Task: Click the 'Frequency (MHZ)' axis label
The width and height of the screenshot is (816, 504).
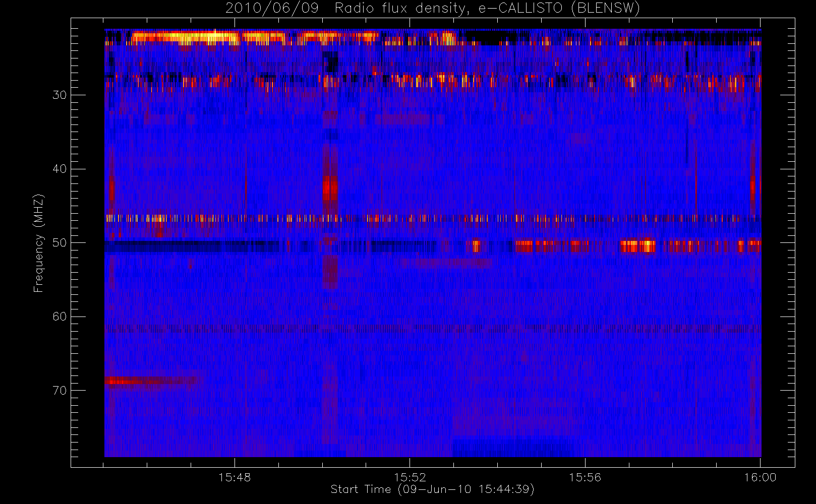Action: point(38,243)
